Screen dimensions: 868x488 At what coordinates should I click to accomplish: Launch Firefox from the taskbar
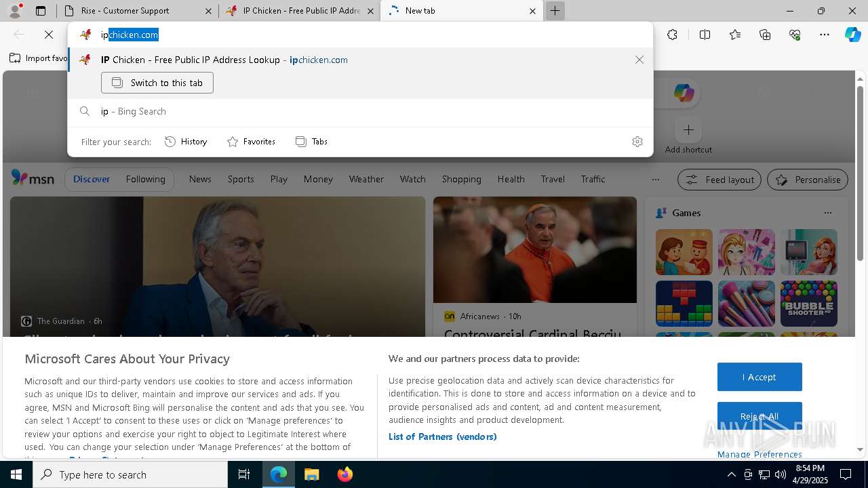344,474
